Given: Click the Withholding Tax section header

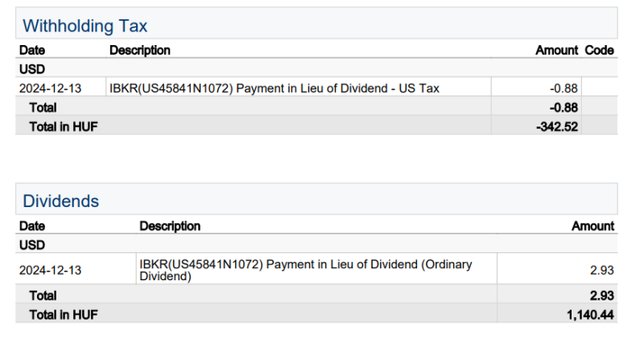Looking at the screenshot, I should pyautogui.click(x=85, y=26).
